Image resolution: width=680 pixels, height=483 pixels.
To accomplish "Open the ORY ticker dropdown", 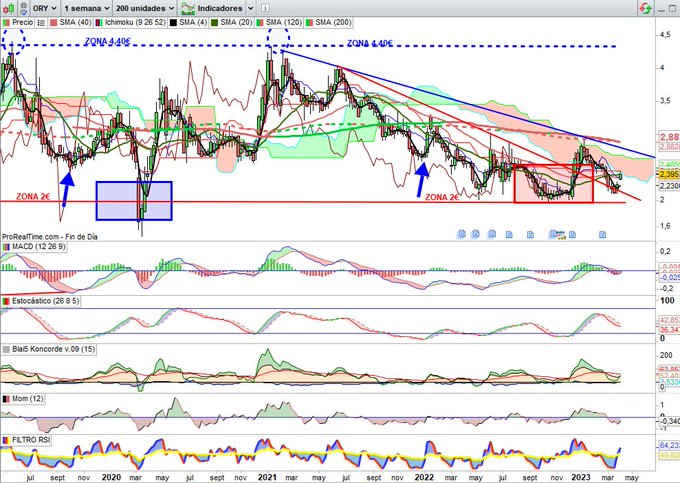I will (x=45, y=8).
